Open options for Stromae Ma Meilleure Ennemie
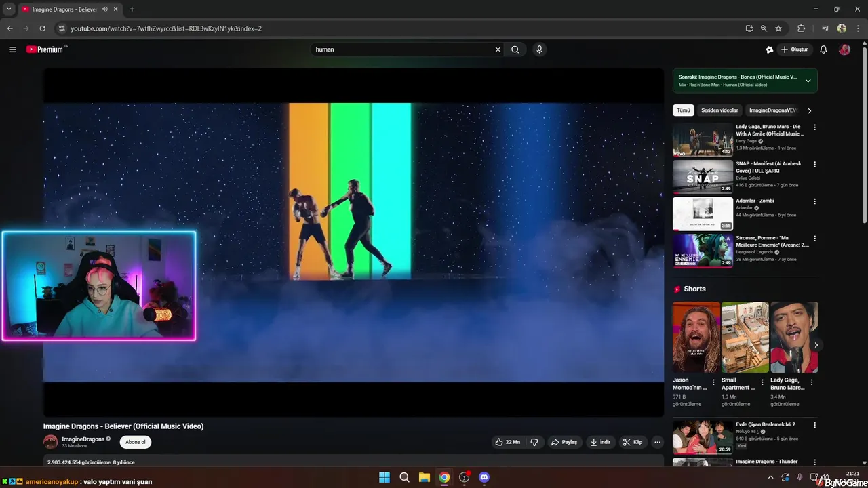This screenshot has width=868, height=488. point(814,239)
